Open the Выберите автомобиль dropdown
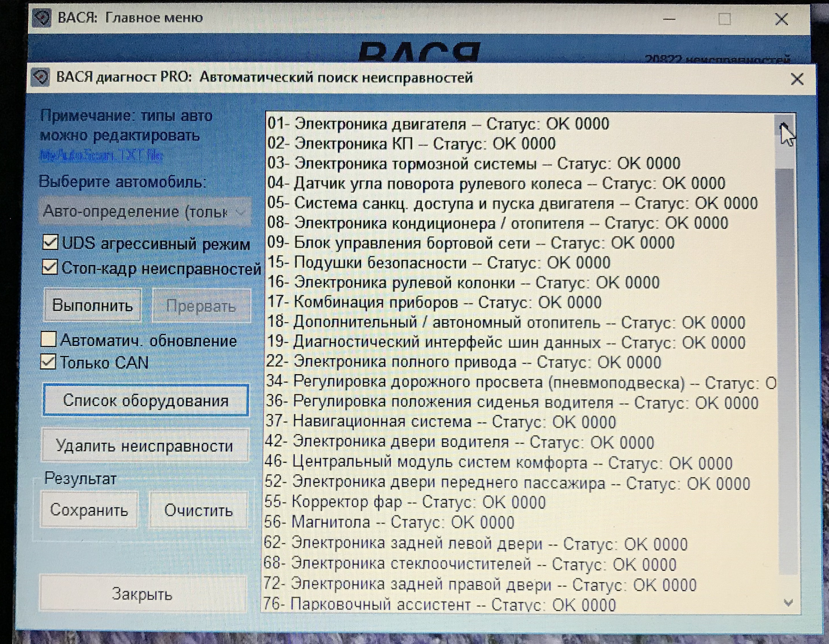This screenshot has width=829, height=644. click(144, 212)
